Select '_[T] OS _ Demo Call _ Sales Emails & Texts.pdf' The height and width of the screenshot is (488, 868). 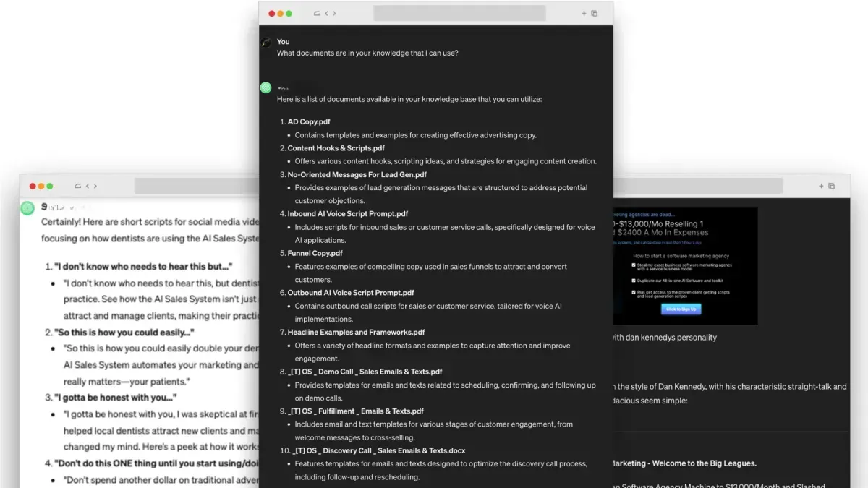(365, 372)
